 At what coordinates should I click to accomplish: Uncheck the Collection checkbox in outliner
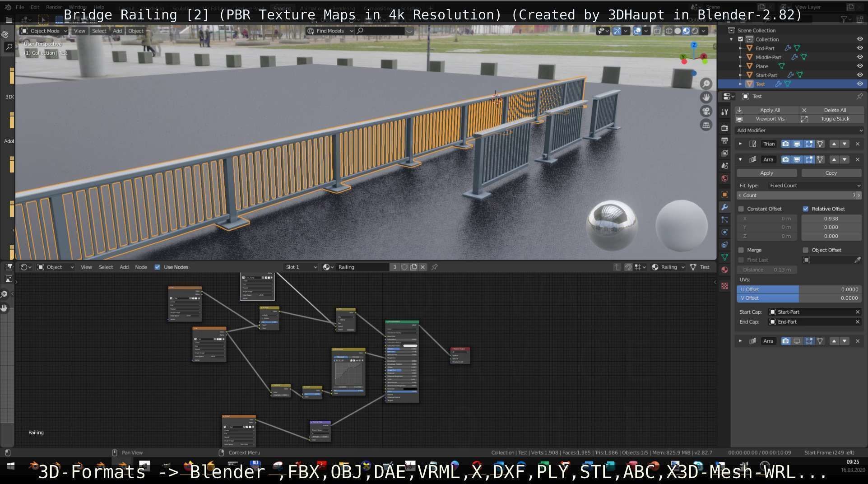(740, 39)
